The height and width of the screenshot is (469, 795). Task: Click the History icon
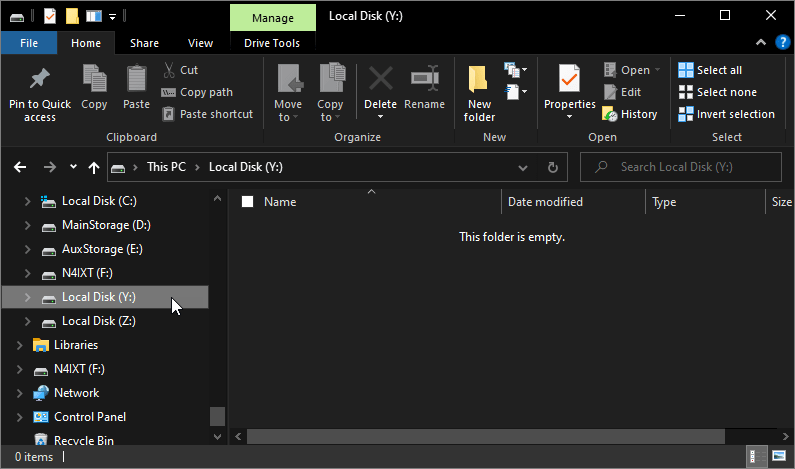[x=609, y=114]
